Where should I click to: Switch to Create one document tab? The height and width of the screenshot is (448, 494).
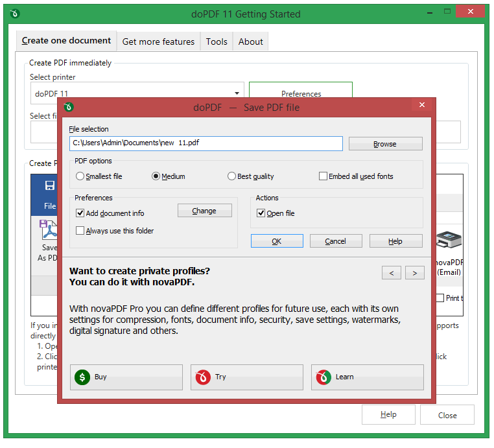point(67,41)
